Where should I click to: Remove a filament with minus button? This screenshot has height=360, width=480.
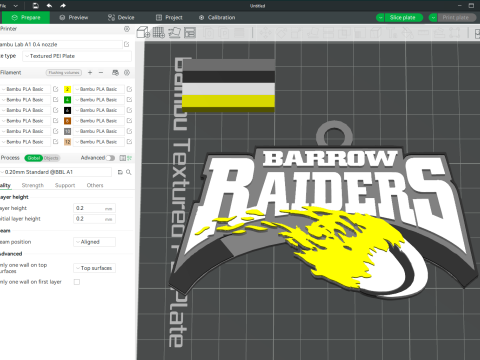[x=101, y=73]
